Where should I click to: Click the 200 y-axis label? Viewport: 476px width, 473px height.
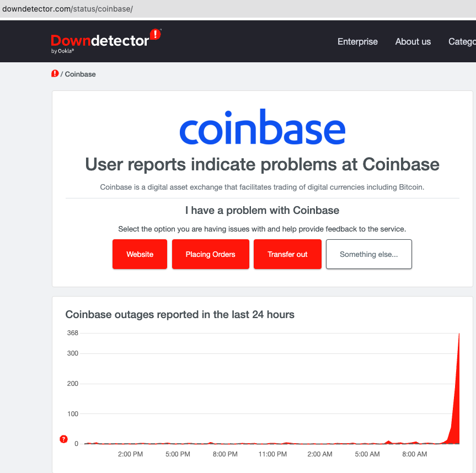pyautogui.click(x=73, y=384)
